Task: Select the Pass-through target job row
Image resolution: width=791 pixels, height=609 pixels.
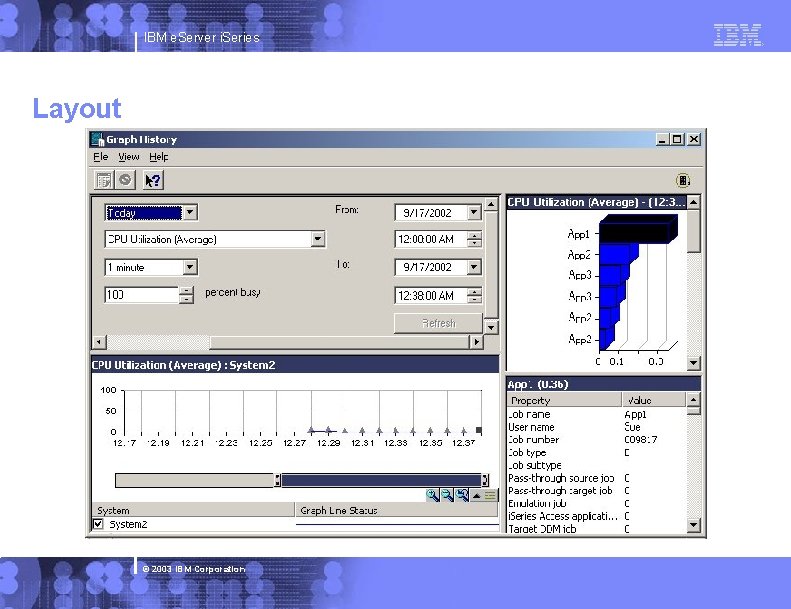Action: point(596,490)
